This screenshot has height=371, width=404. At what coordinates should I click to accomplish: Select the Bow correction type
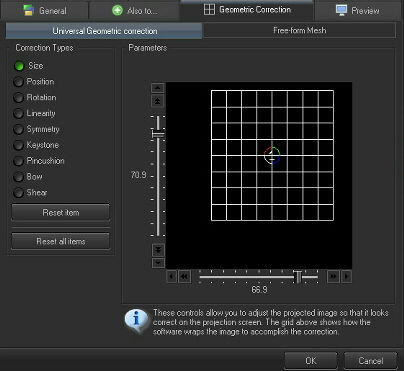point(28,177)
